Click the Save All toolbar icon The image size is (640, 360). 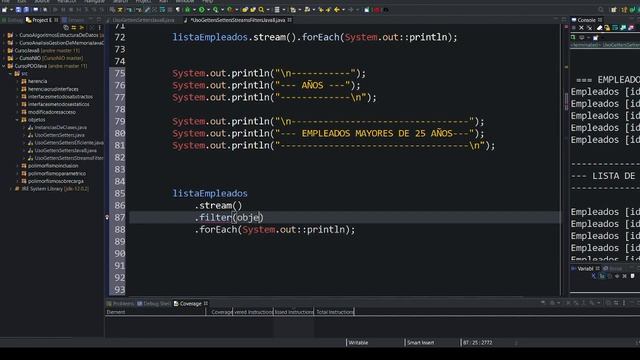click(26, 9)
